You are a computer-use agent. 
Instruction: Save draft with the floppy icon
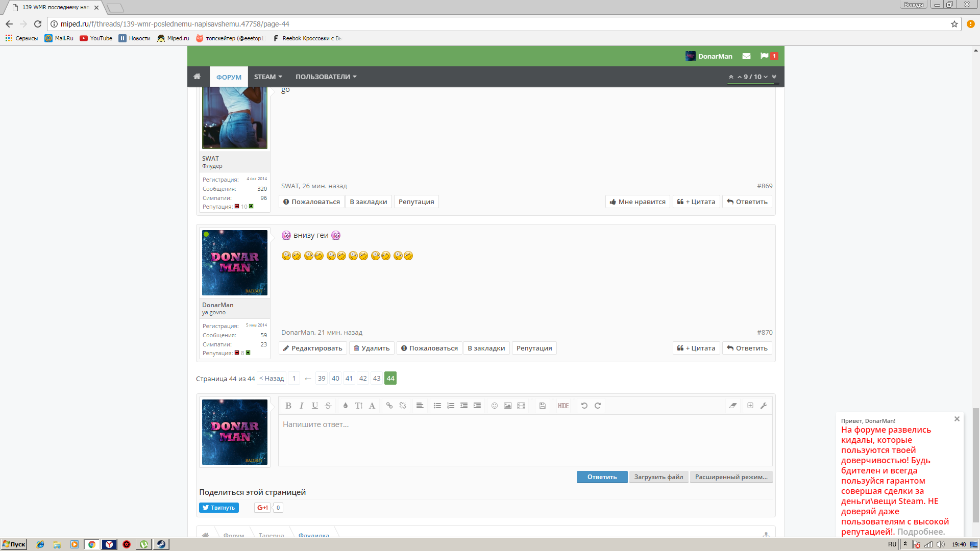click(543, 406)
